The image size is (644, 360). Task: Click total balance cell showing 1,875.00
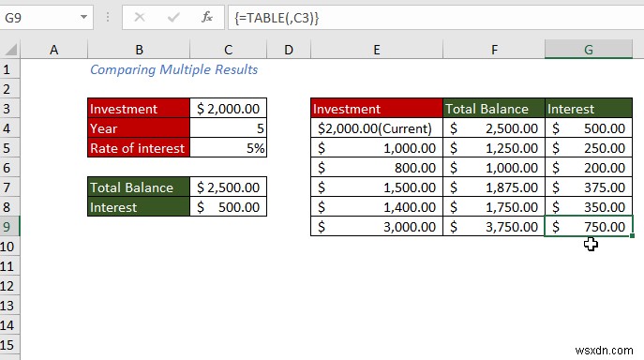pos(494,187)
